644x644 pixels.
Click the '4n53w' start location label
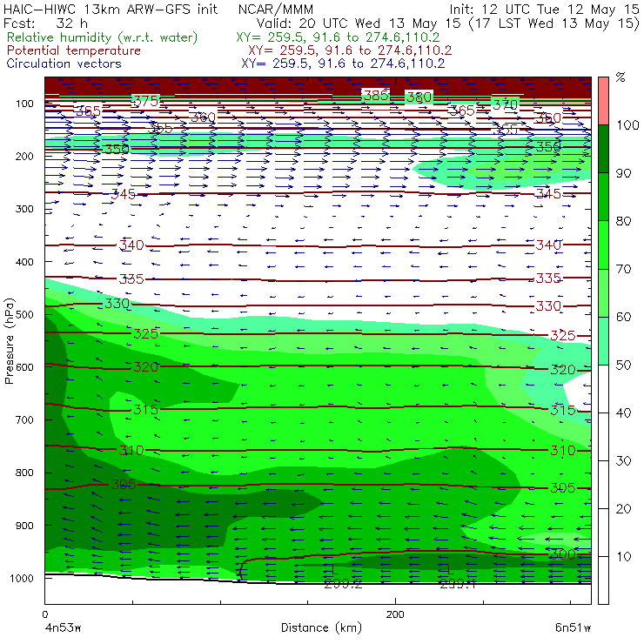(63, 627)
